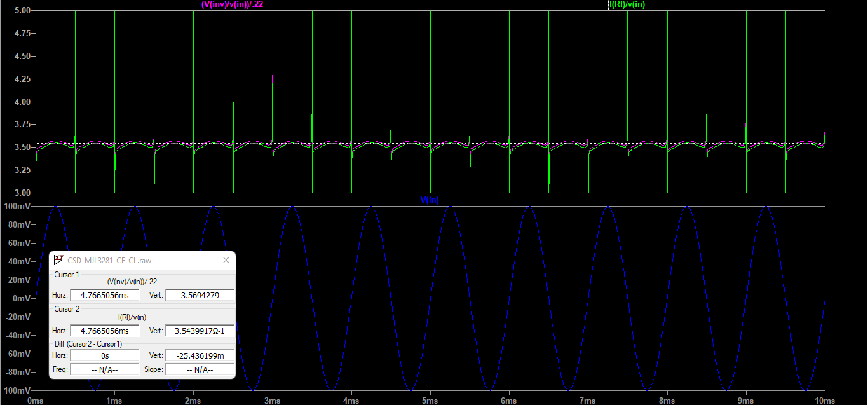
Task: Click the Diff Horz field showing 0s
Action: [104, 356]
